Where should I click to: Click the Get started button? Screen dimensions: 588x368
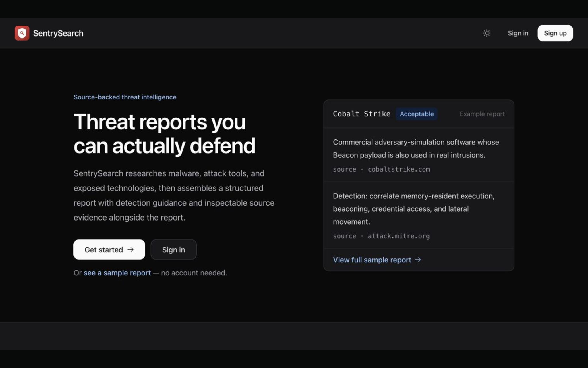(x=109, y=250)
